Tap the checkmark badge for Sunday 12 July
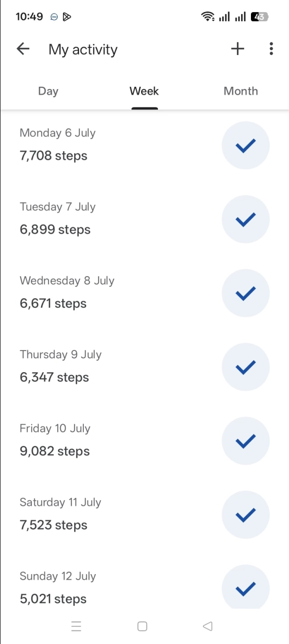289x644 pixels. 246,587
